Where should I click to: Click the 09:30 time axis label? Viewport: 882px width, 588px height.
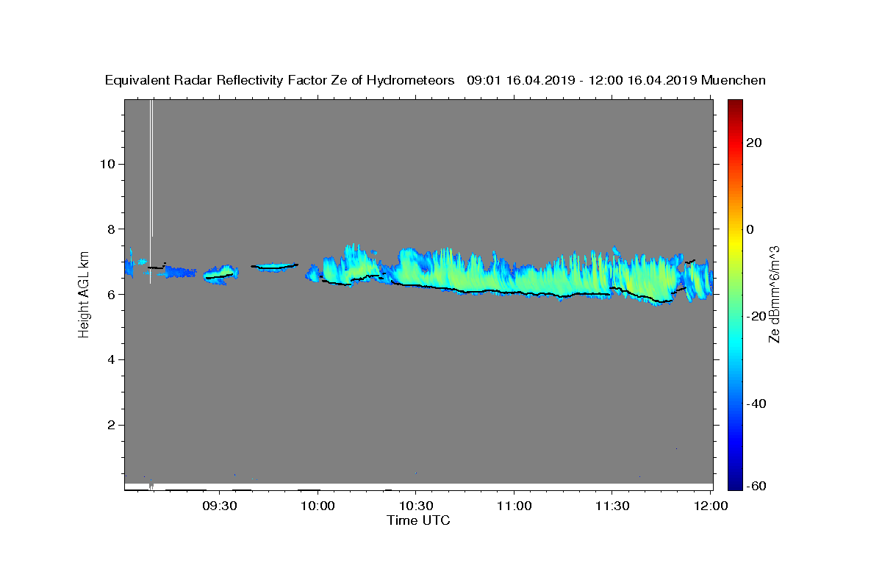tap(219, 506)
